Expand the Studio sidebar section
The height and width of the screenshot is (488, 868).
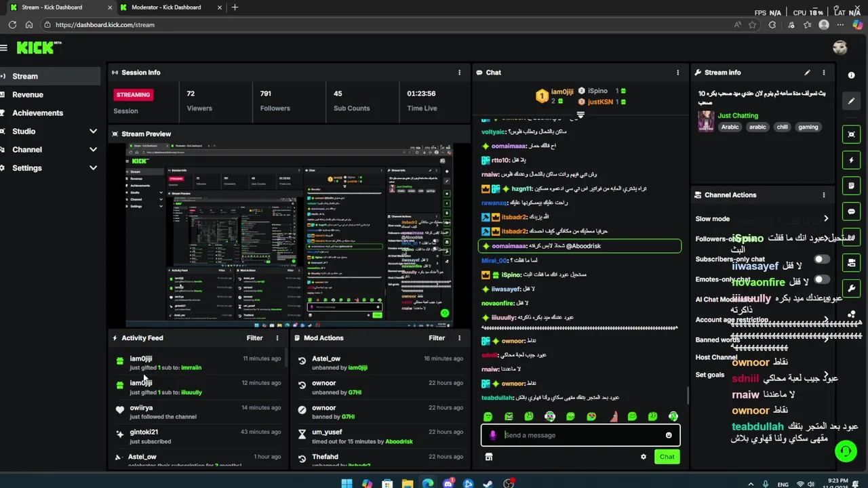pyautogui.click(x=93, y=131)
